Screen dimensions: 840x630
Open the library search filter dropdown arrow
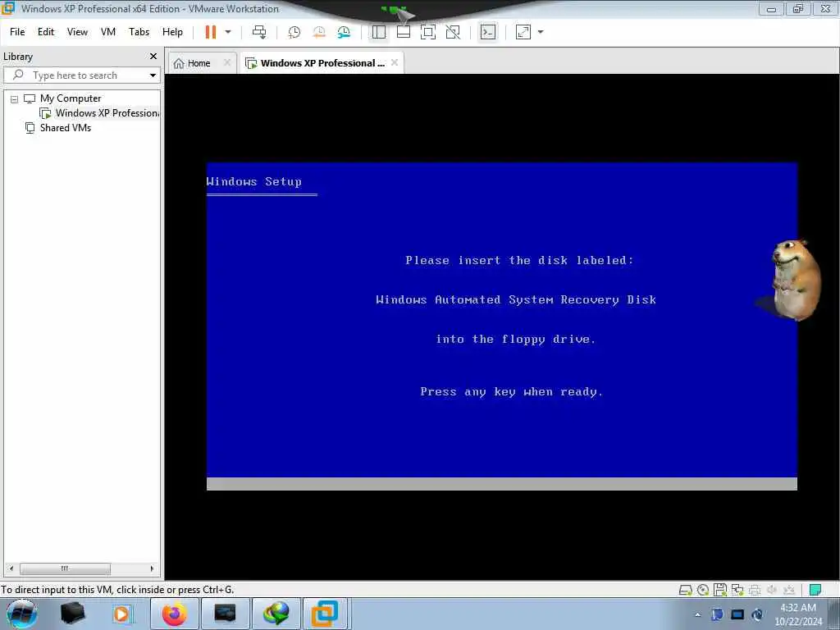[x=153, y=75]
